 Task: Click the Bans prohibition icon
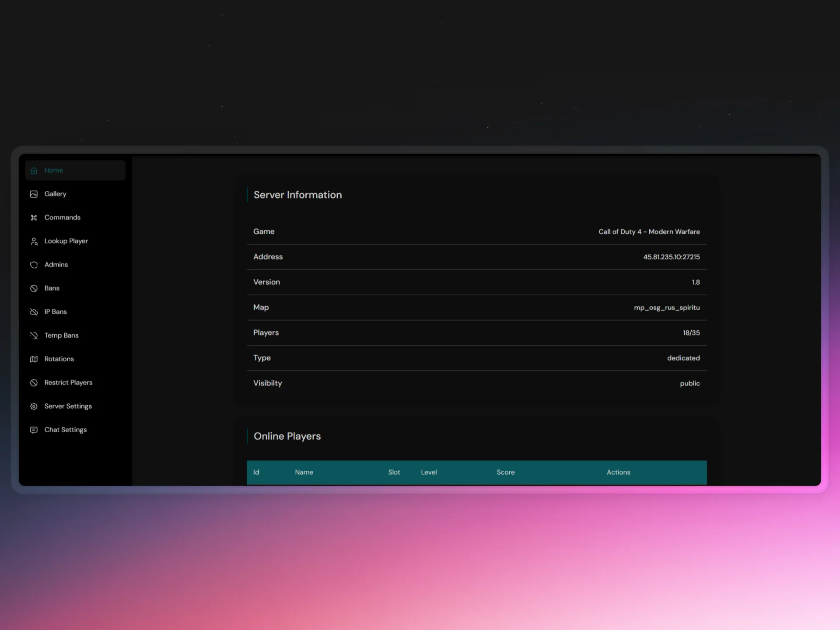coord(34,288)
